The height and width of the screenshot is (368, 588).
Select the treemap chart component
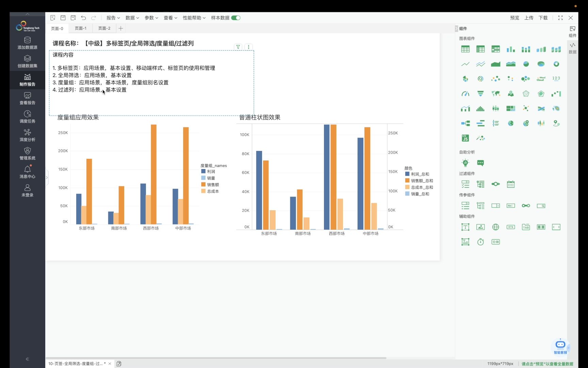click(x=510, y=108)
